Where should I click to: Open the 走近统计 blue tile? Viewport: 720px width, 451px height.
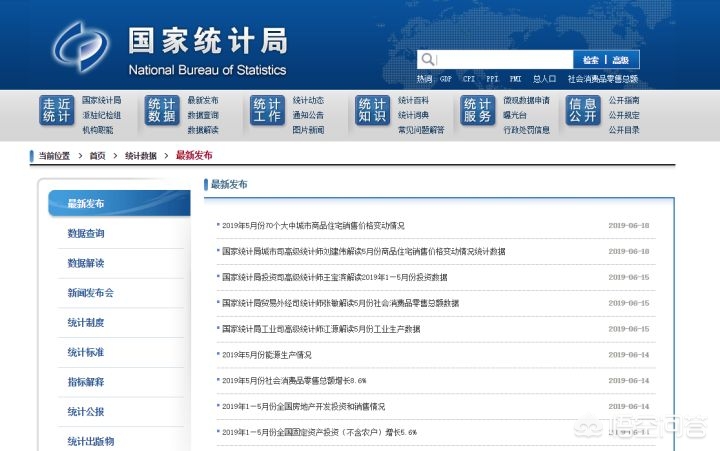[x=56, y=110]
